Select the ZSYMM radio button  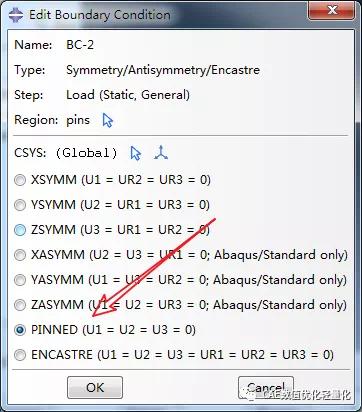pyautogui.click(x=20, y=230)
